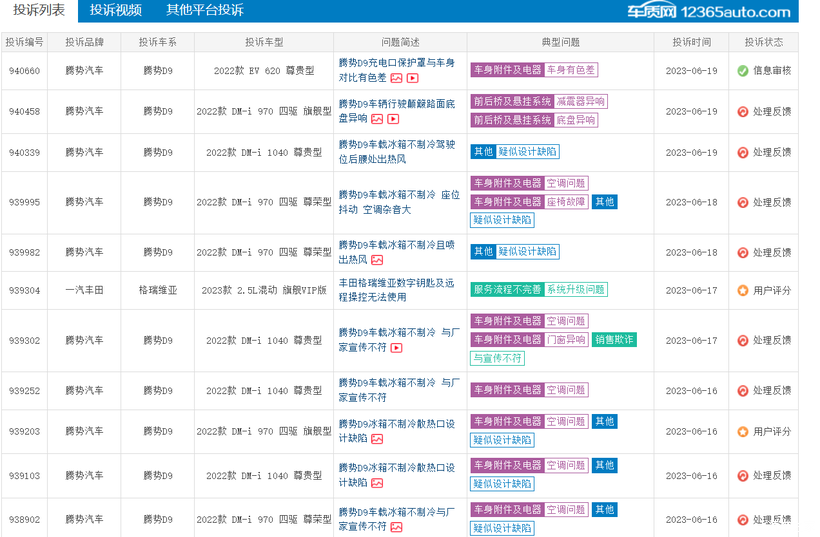Play video icon for complaint 940660
The image size is (820, 537).
[412, 78]
